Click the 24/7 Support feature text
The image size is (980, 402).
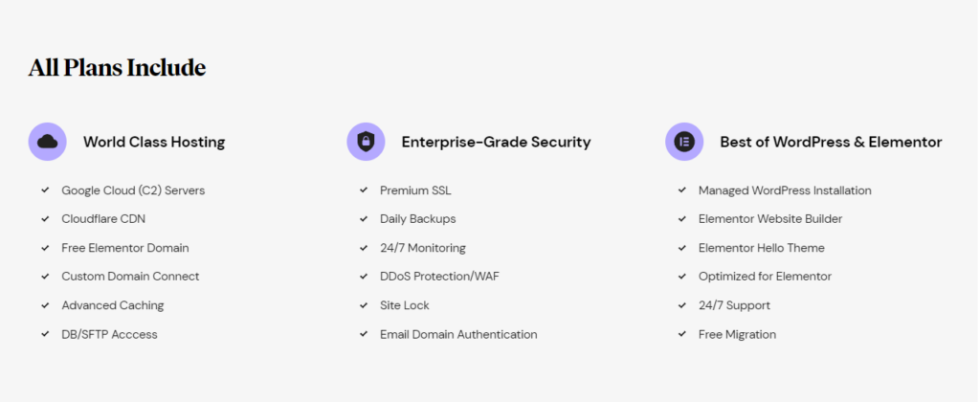pyautogui.click(x=734, y=305)
